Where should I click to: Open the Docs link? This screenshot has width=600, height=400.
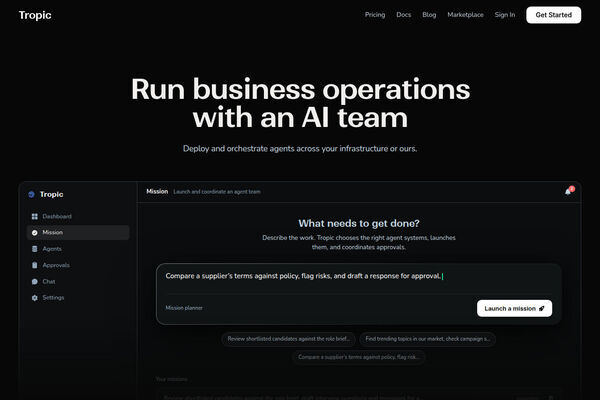pos(403,15)
